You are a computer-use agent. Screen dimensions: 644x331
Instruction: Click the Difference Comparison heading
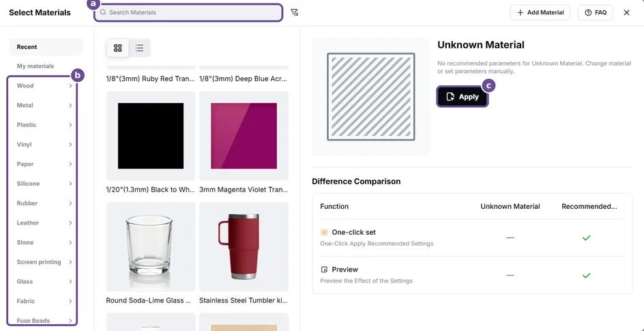(356, 182)
